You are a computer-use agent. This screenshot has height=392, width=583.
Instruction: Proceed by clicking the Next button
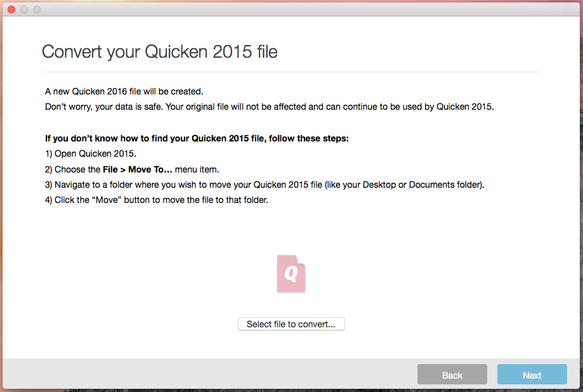[x=532, y=375]
